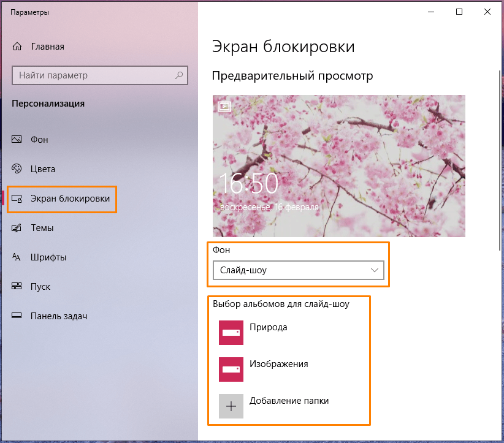The height and width of the screenshot is (443, 504).
Task: Click the Шрифты font icon
Action: tap(17, 257)
